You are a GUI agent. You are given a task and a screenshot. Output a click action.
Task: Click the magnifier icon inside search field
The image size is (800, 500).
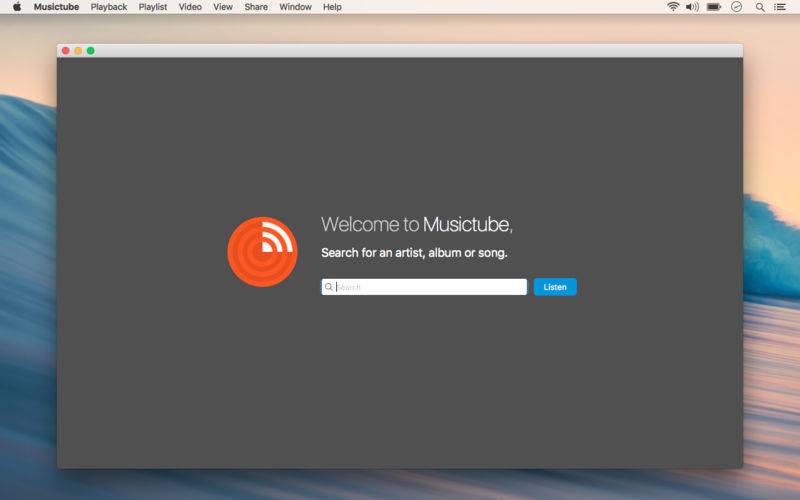click(x=329, y=287)
